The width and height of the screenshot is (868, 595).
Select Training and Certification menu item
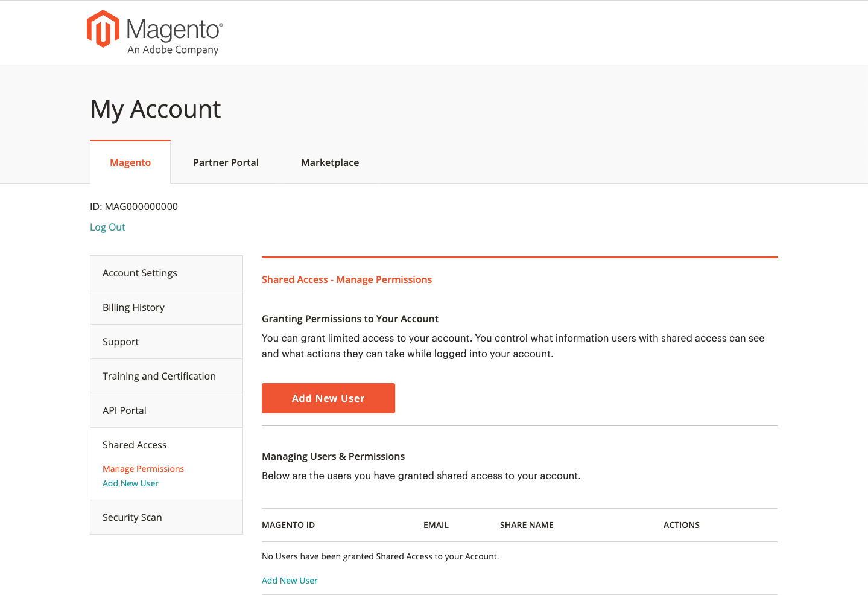[x=166, y=376]
